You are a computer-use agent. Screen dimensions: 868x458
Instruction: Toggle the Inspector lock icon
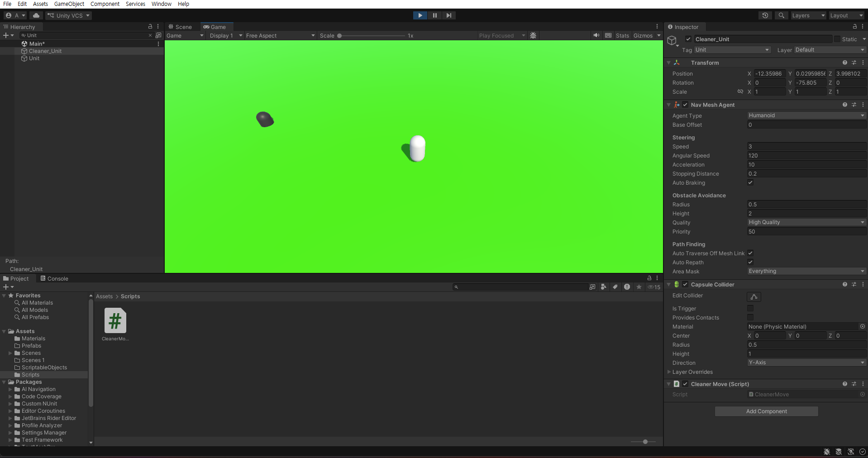point(854,27)
